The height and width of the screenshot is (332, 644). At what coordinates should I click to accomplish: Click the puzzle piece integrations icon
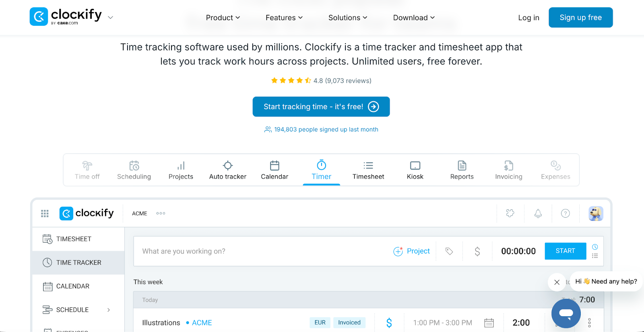510,214
